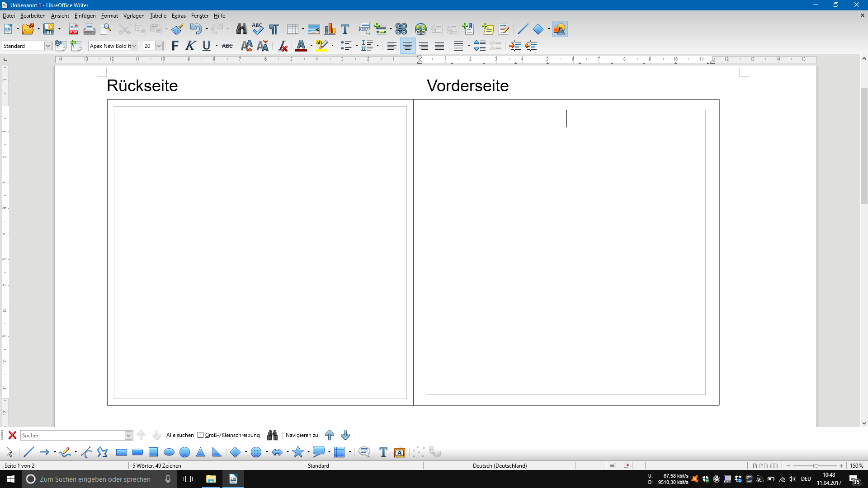Click the Export as PDF icon
Screen dimensions: 868x488
click(x=74, y=29)
